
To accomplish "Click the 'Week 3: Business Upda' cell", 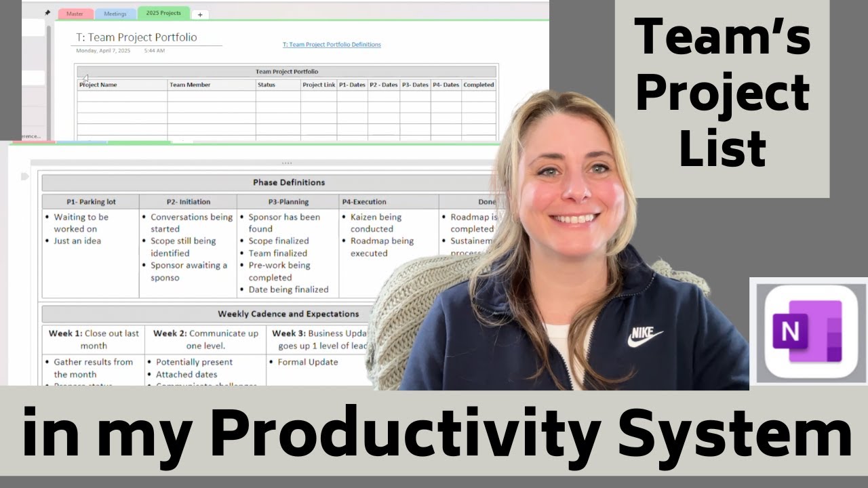I will 319,340.
